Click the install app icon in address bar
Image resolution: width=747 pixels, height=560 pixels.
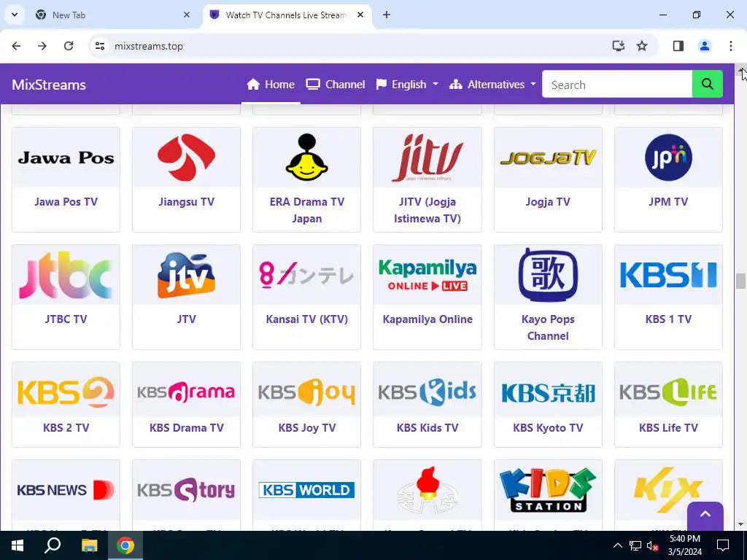(618, 46)
